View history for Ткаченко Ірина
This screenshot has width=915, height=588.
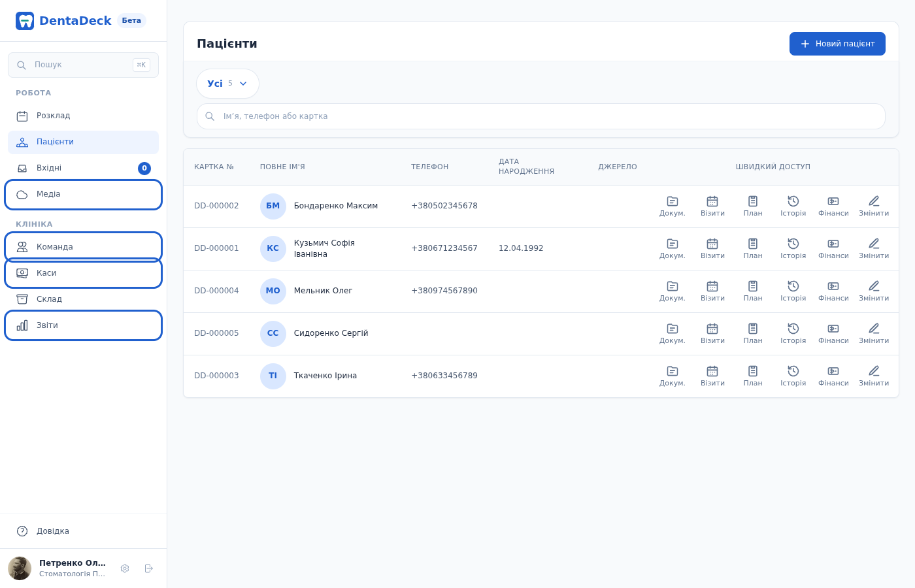tap(793, 376)
